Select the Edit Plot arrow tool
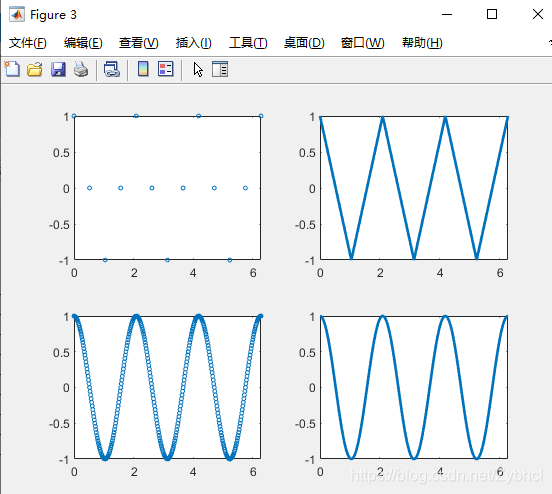Image resolution: width=552 pixels, height=494 pixels. [198, 69]
